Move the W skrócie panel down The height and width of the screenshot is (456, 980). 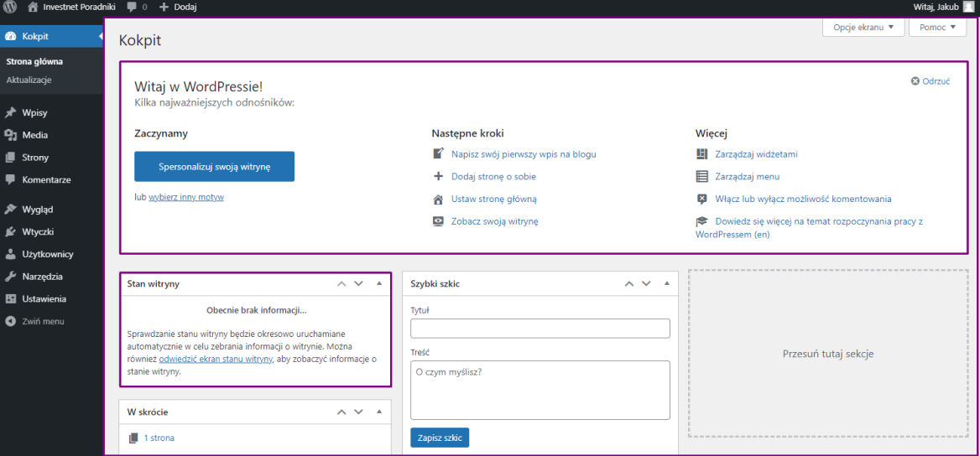(358, 412)
